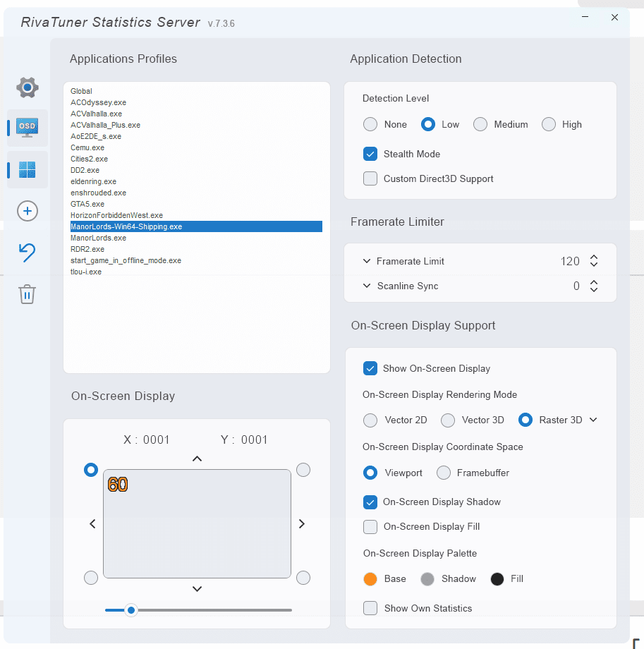Decrease Scanline Sync with down arrow
The height and width of the screenshot is (649, 644).
(x=594, y=289)
